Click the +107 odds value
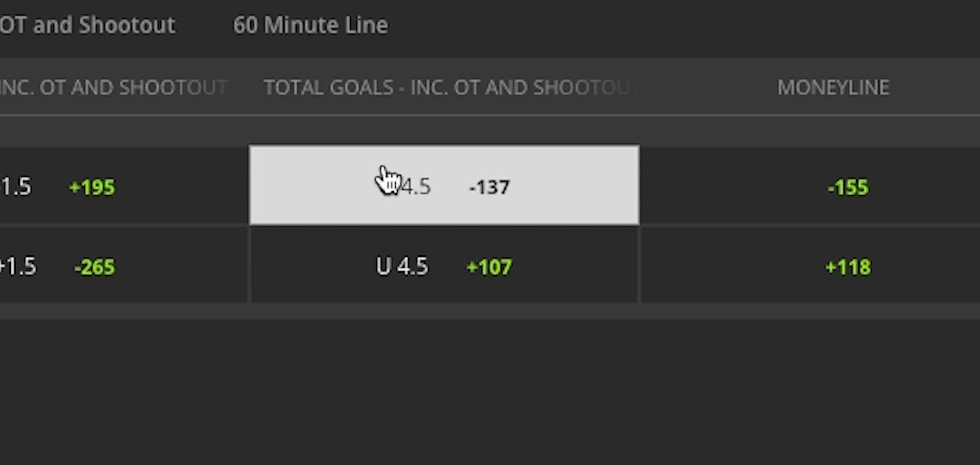The image size is (980, 465). (489, 267)
